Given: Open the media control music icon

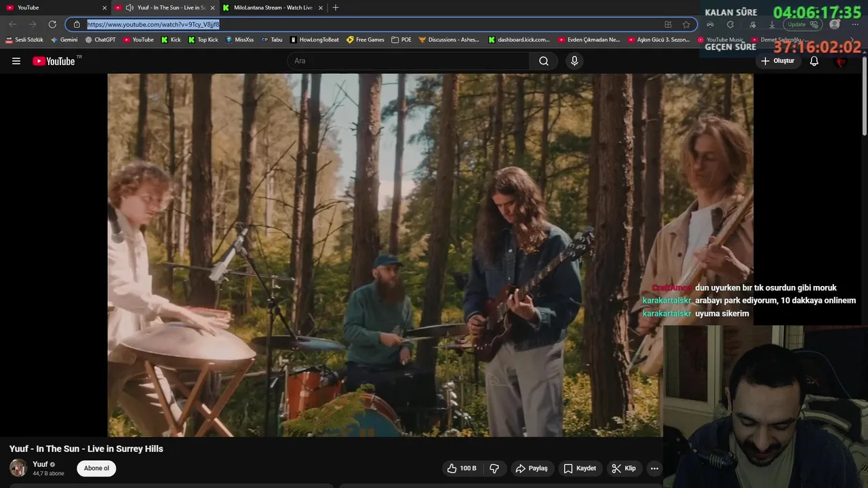Looking at the screenshot, I should tap(753, 24).
